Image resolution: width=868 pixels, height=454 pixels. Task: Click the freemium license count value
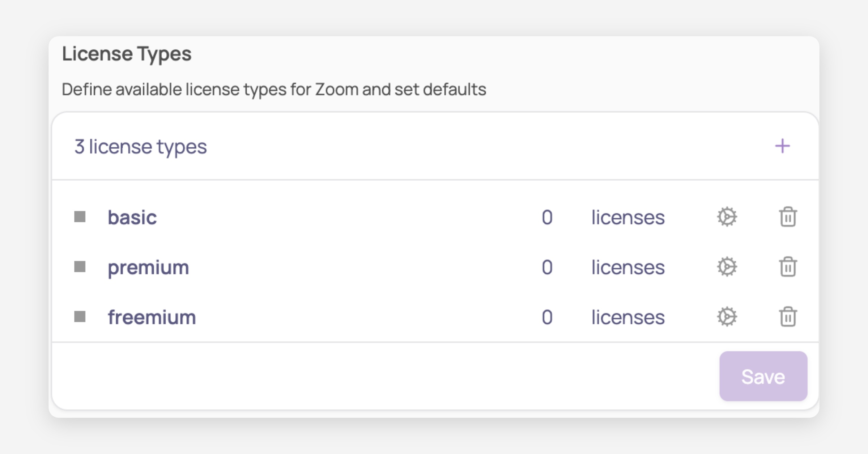[547, 318]
